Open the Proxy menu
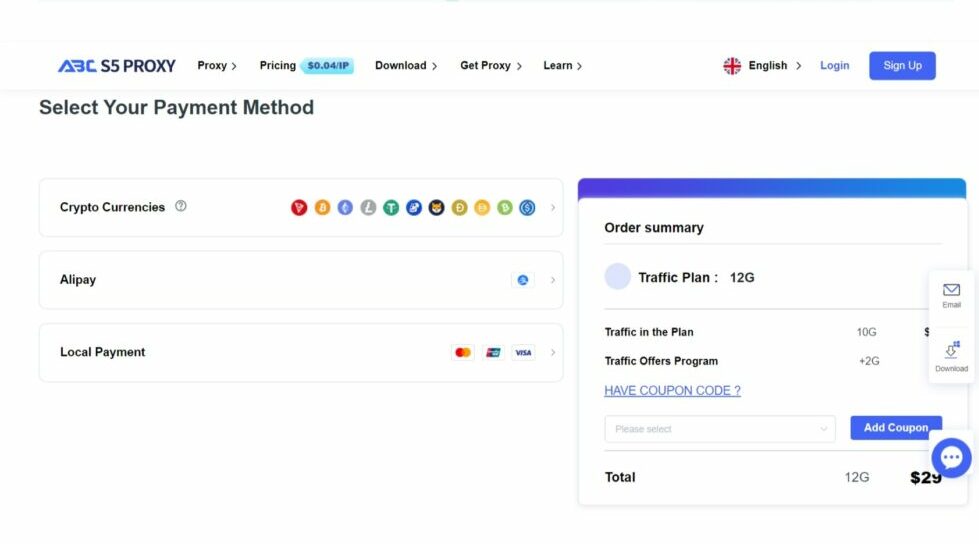 click(216, 66)
